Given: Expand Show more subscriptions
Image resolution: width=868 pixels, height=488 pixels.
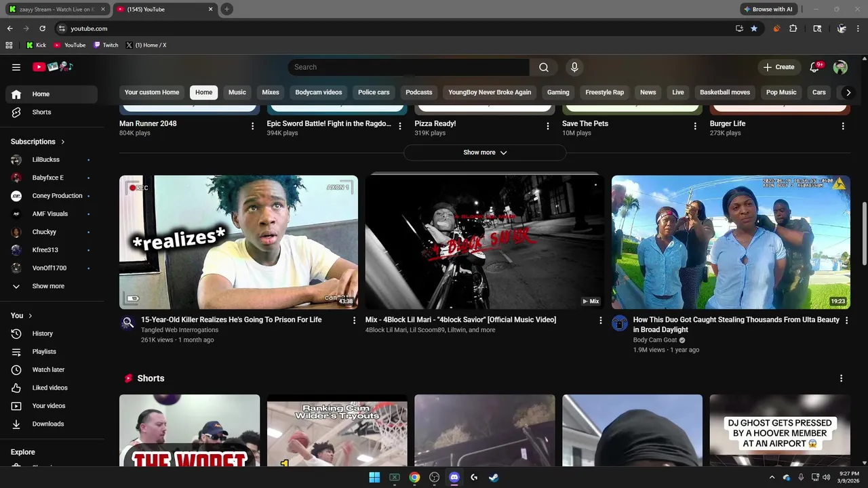Looking at the screenshot, I should click(x=52, y=286).
